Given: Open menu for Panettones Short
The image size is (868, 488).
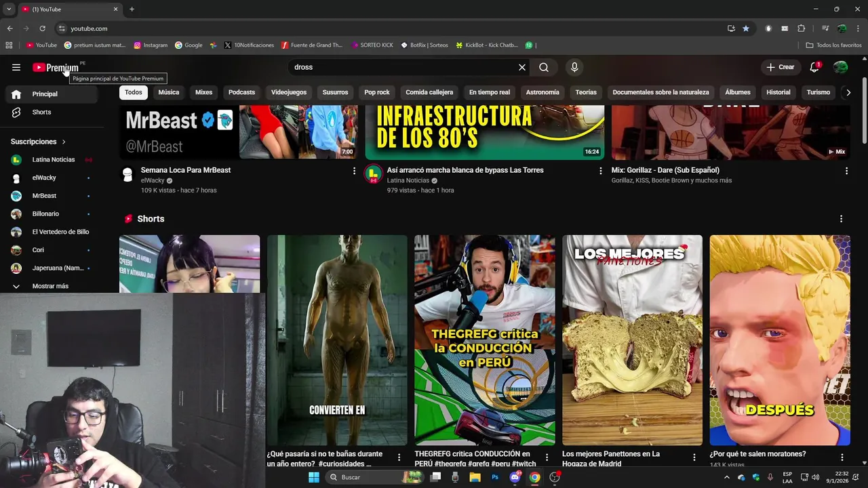Looking at the screenshot, I should click(x=694, y=457).
